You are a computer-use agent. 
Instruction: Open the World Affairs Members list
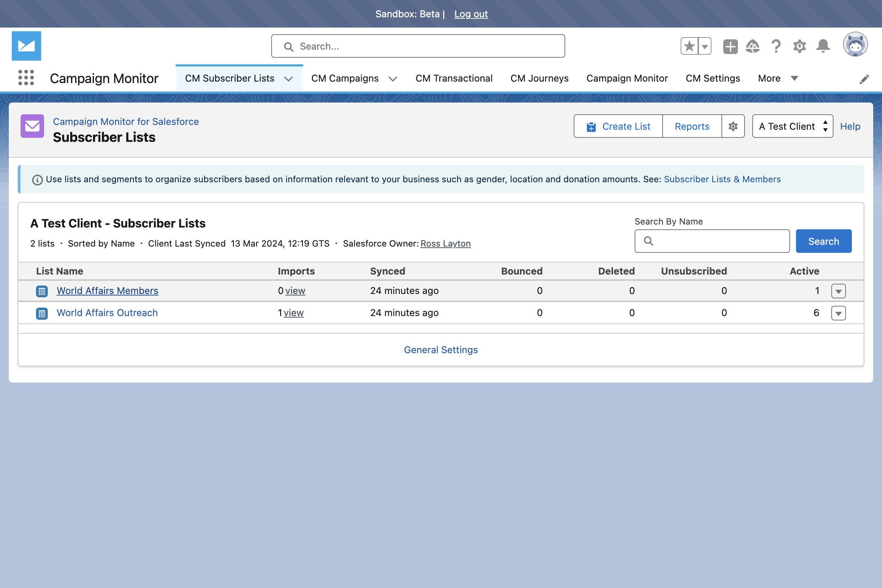[107, 291]
